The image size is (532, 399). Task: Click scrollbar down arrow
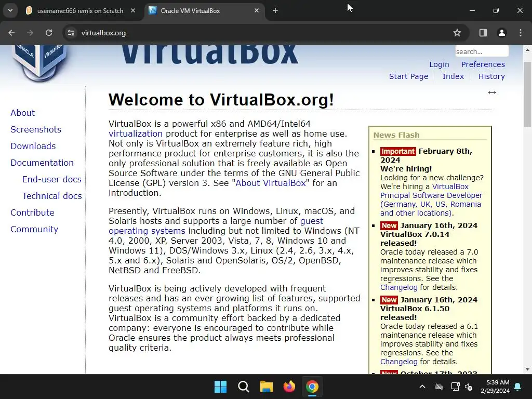click(528, 369)
